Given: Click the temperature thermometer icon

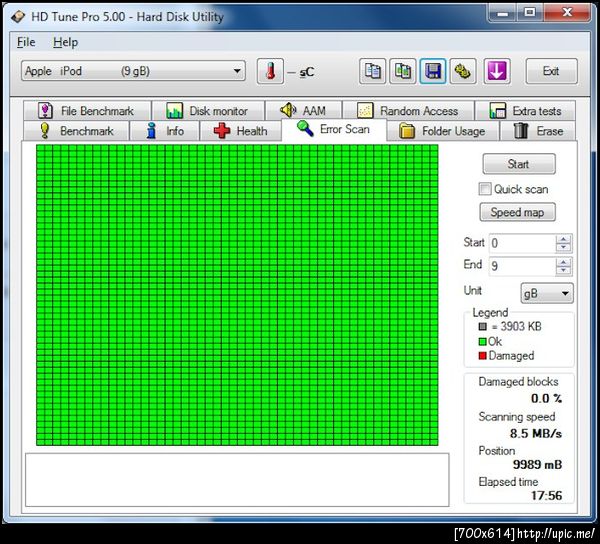Looking at the screenshot, I should coord(270,71).
